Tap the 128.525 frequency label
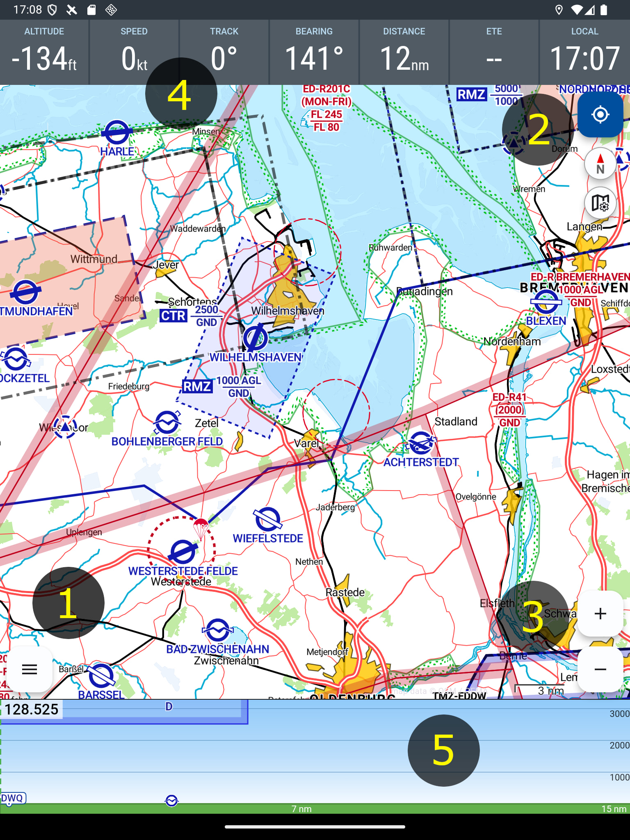This screenshot has height=840, width=630. pyautogui.click(x=32, y=709)
